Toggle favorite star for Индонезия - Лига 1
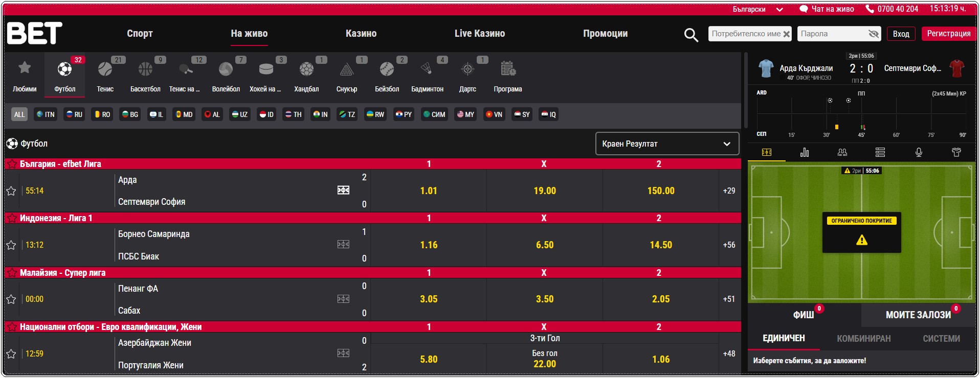The height and width of the screenshot is (378, 980). (12, 218)
